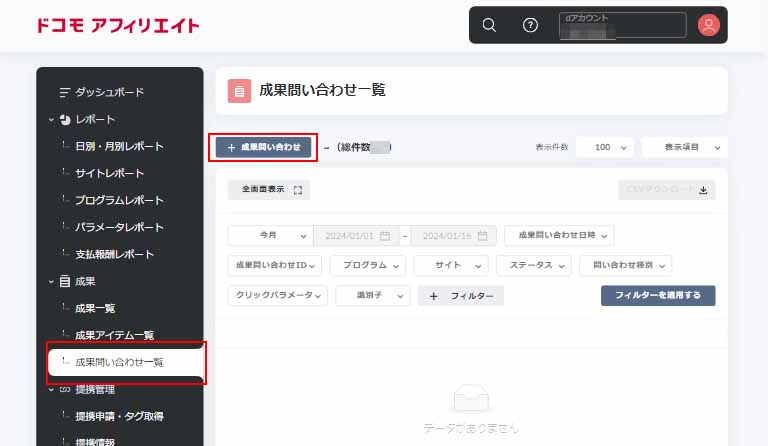Open the ステータス filter dropdown

tap(533, 265)
